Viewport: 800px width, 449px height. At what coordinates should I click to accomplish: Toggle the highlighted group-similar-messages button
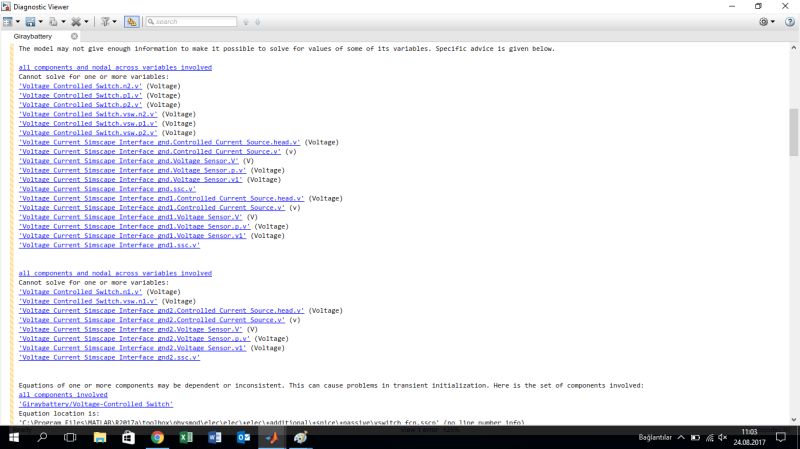pos(132,22)
